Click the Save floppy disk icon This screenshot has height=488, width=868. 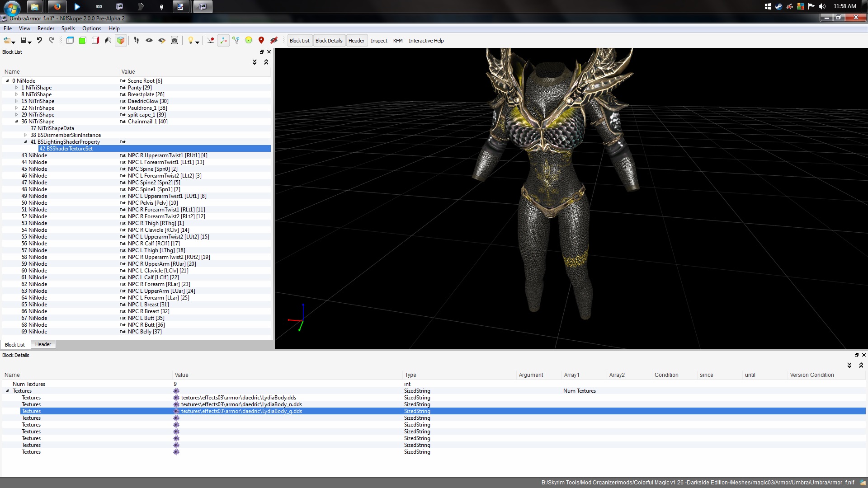pos(23,41)
